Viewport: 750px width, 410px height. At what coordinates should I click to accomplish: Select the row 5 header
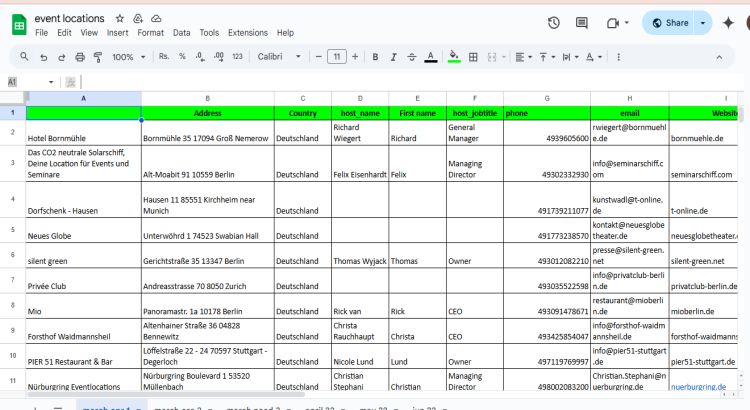13,230
